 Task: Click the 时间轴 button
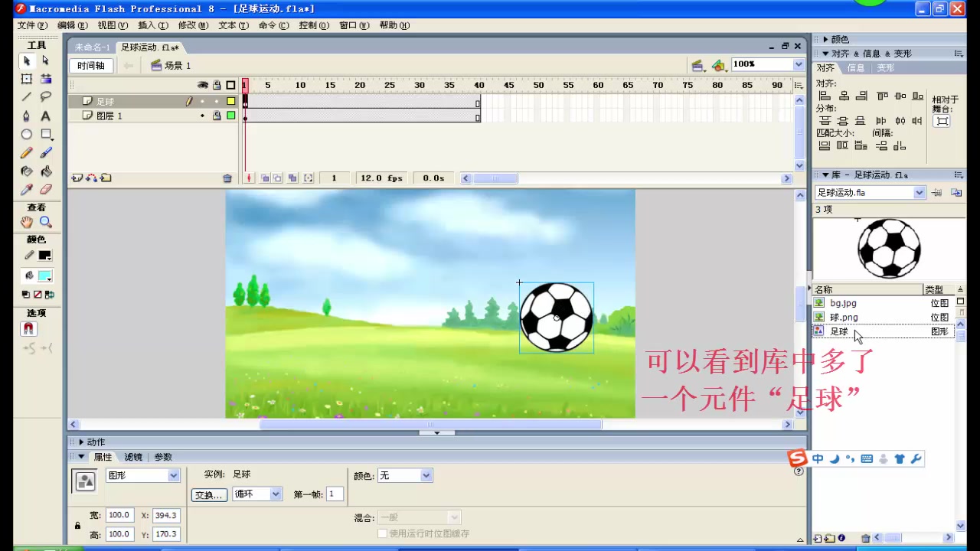pyautogui.click(x=91, y=65)
